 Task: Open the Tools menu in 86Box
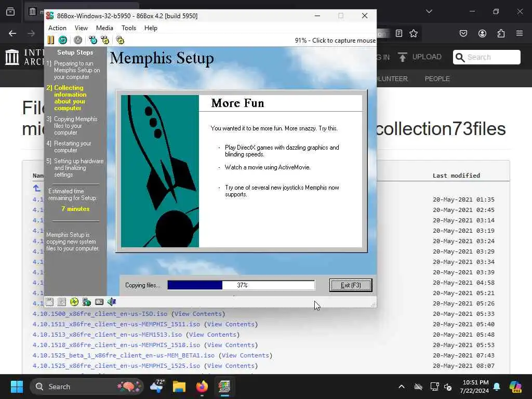coord(129,28)
